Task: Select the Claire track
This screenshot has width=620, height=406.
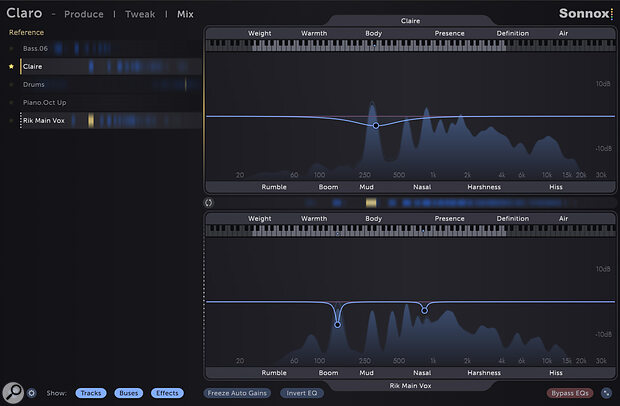Action: pos(111,66)
